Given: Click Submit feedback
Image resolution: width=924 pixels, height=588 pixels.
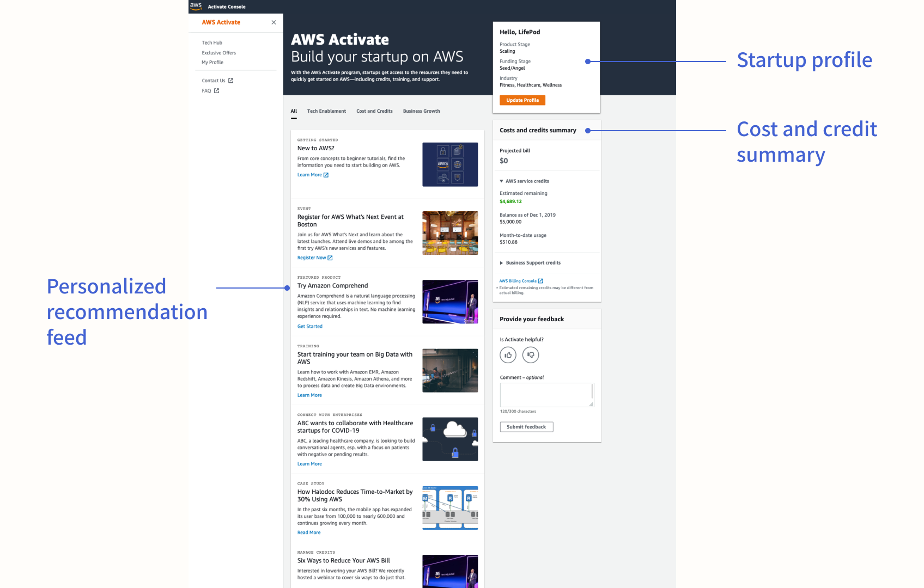Looking at the screenshot, I should [x=526, y=426].
